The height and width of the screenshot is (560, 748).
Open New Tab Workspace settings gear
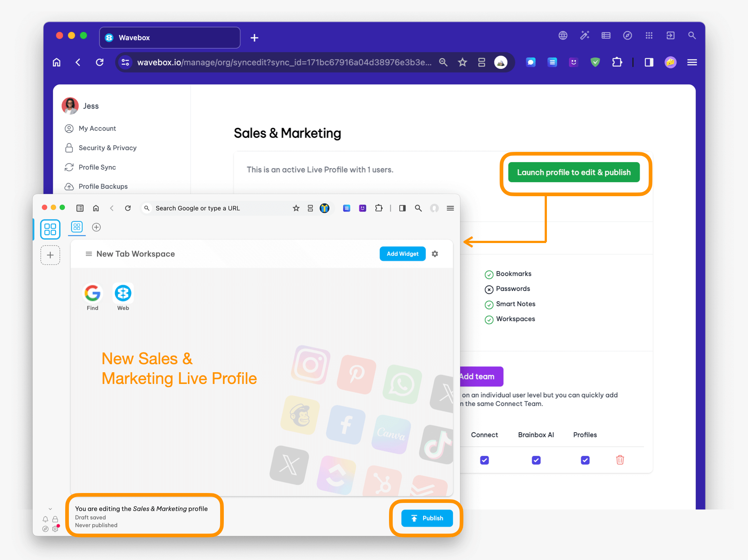coord(435,254)
